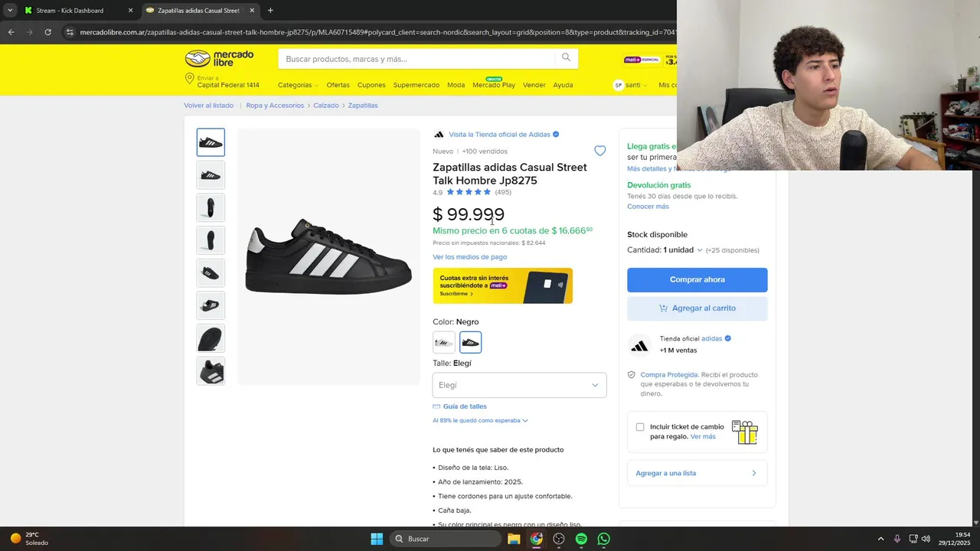Expand the 89% le quedó como esperaba
The width and height of the screenshot is (980, 551).
480,420
